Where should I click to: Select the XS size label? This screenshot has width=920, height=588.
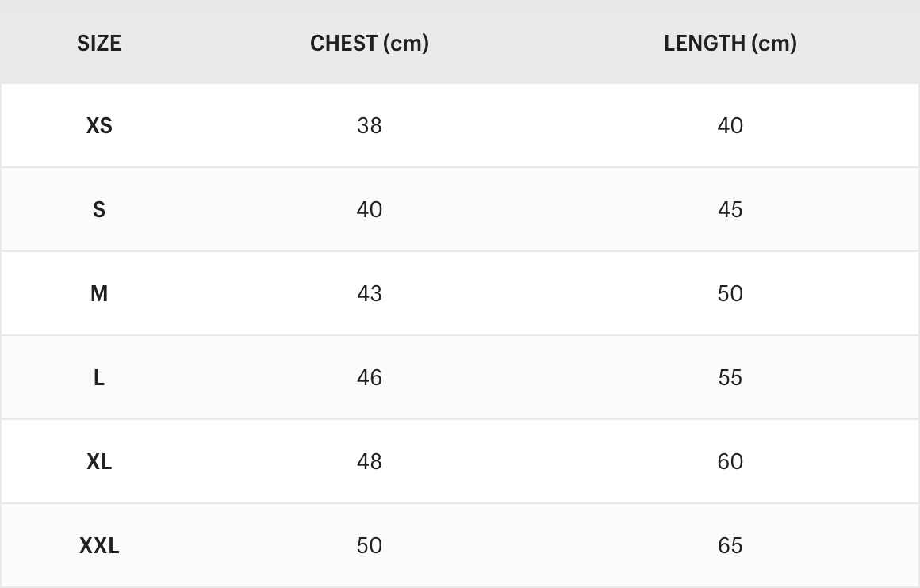pyautogui.click(x=99, y=126)
